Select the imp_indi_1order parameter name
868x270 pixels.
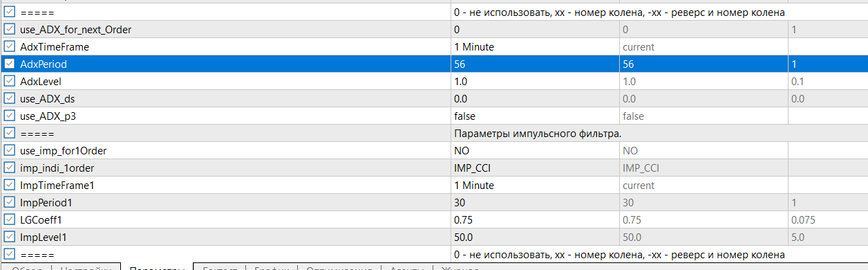(x=57, y=168)
